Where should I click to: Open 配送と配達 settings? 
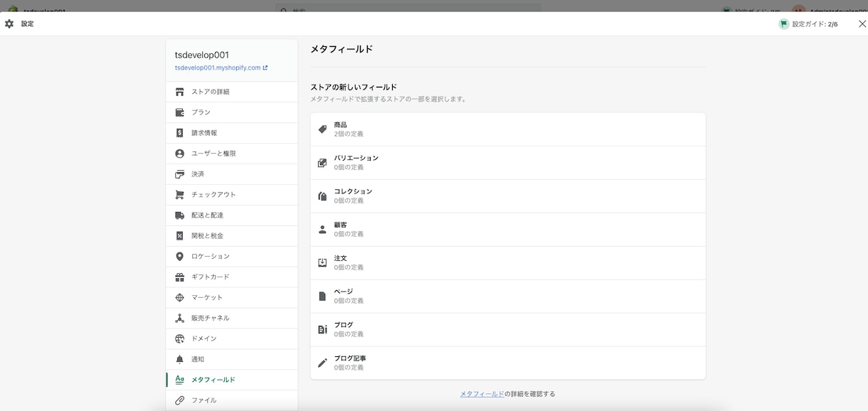click(231, 215)
